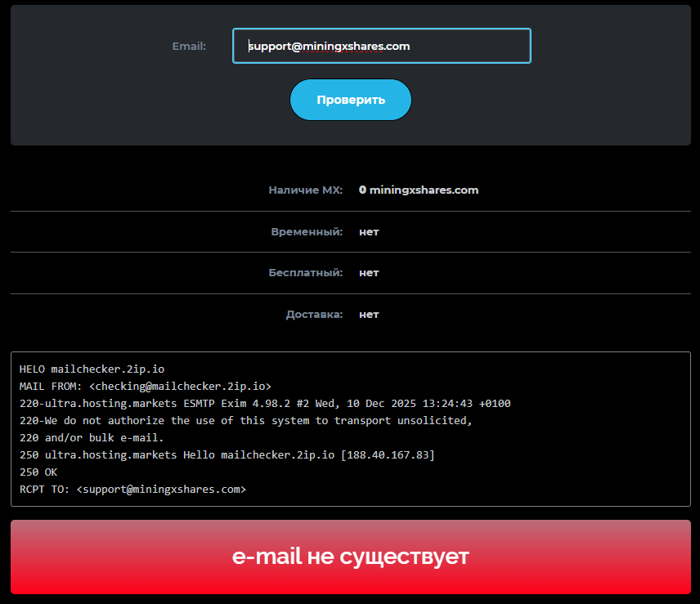Click the Бесплатный label
The image size is (700, 604).
pos(305,272)
